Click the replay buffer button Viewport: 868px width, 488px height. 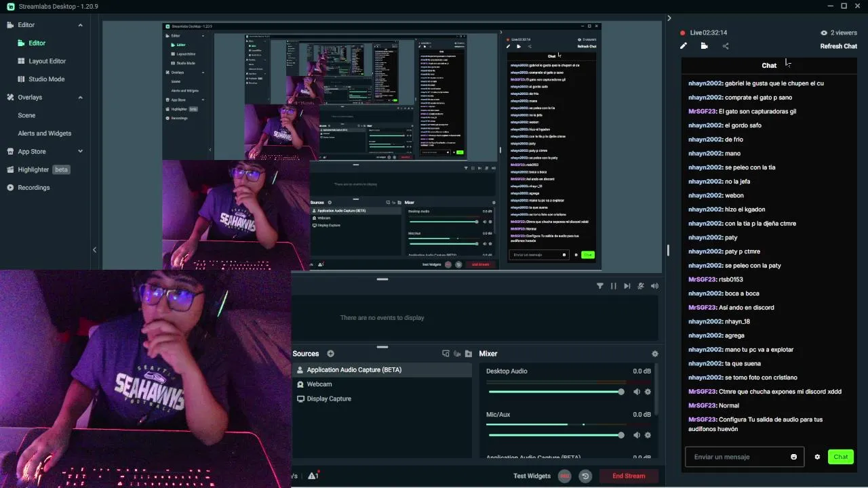pos(585,476)
